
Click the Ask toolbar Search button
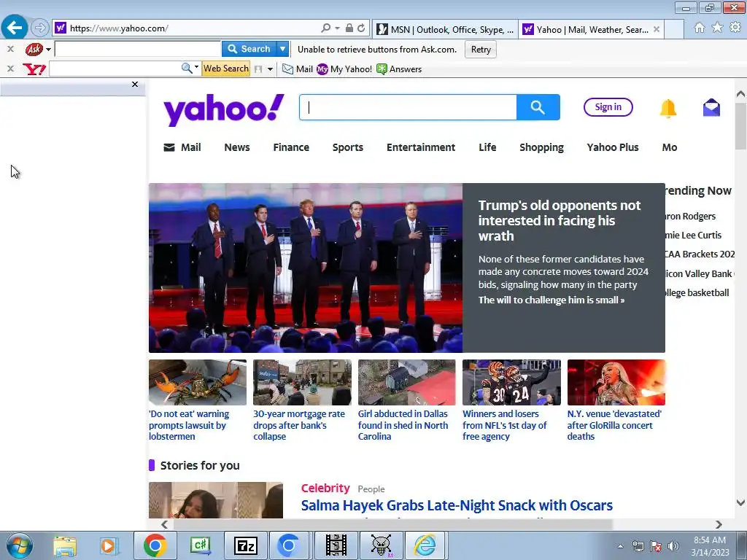coord(249,49)
